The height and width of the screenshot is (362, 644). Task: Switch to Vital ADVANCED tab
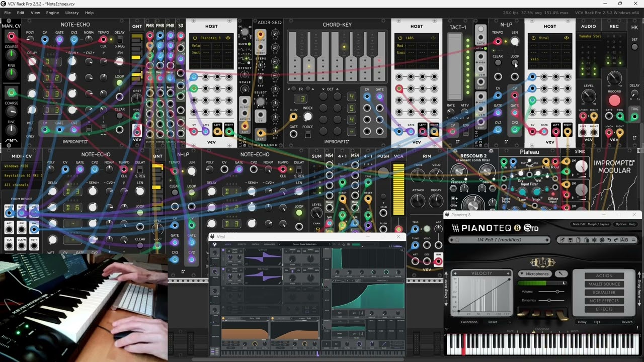coord(269,244)
